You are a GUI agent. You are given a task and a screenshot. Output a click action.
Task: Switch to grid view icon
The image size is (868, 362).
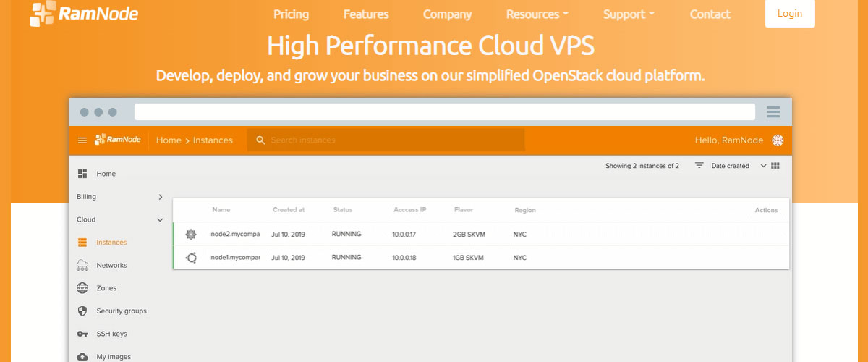(x=775, y=166)
